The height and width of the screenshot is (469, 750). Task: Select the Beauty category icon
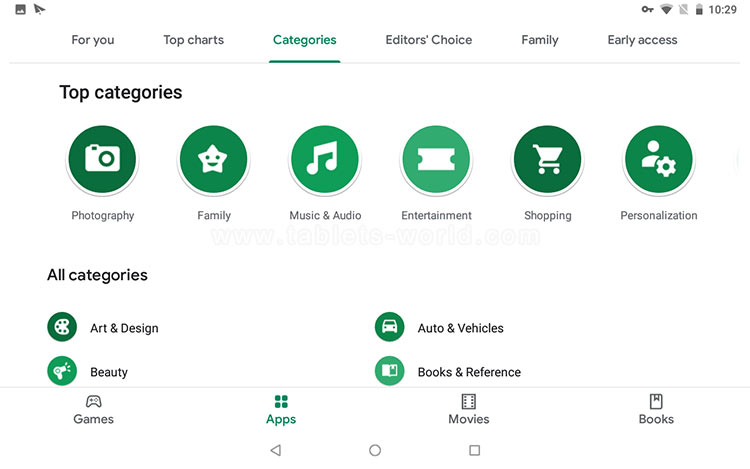62,371
